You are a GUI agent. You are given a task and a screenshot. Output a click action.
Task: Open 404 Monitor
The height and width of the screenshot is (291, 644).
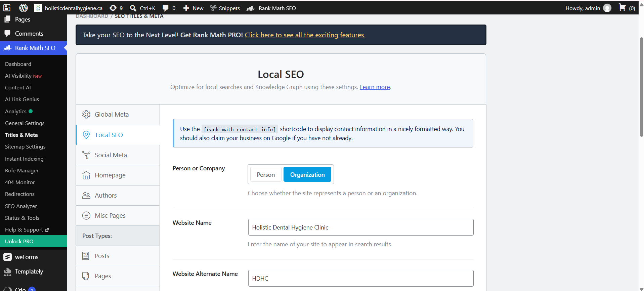click(x=20, y=182)
